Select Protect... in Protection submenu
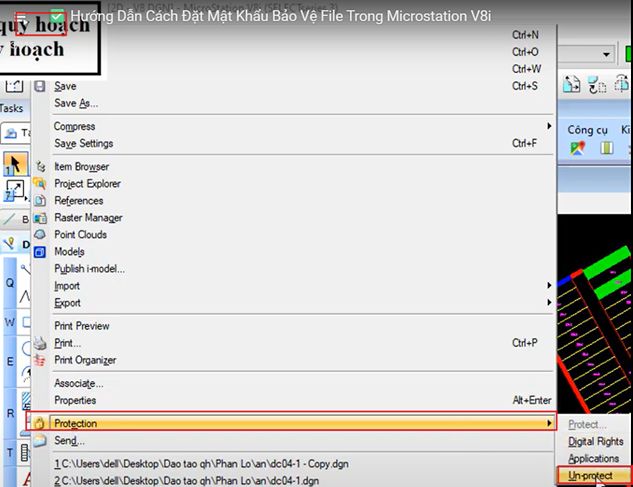This screenshot has height=487, width=633. (x=587, y=424)
